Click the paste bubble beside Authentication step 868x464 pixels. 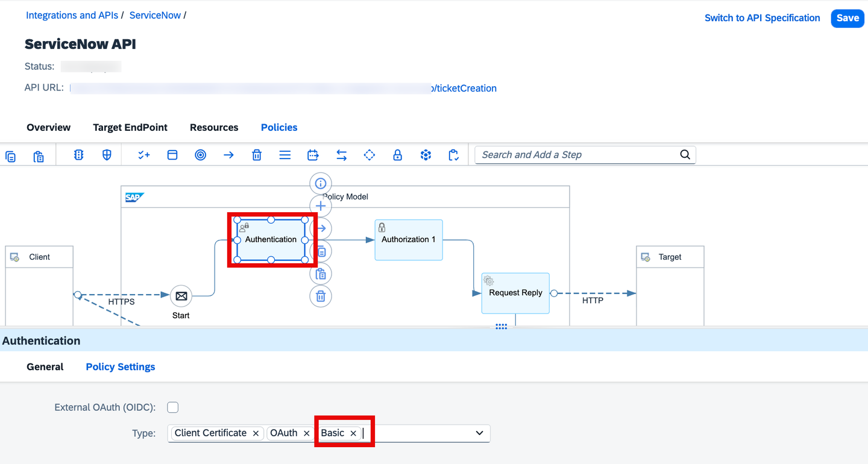[x=321, y=274]
